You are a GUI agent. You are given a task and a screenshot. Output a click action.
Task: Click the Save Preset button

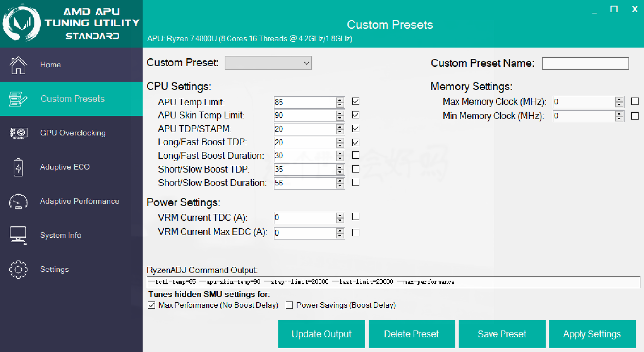(502, 334)
